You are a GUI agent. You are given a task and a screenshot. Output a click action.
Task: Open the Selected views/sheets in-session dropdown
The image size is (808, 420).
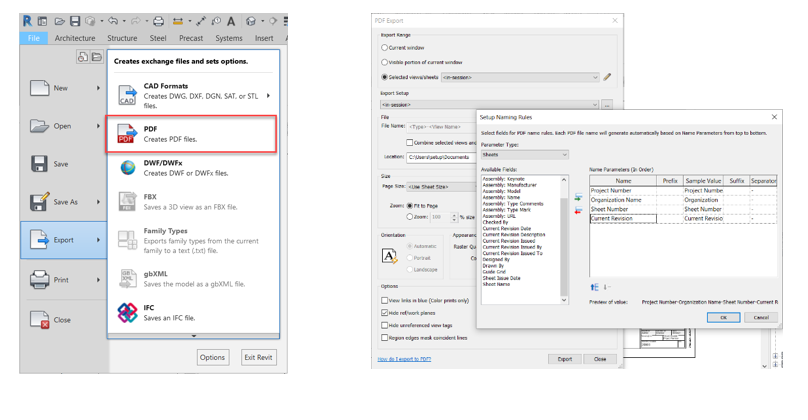pyautogui.click(x=520, y=77)
